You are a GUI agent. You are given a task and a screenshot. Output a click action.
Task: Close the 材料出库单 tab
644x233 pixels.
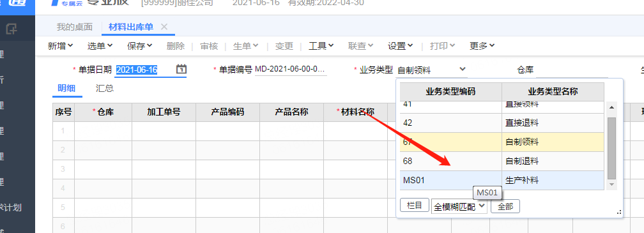164,27
